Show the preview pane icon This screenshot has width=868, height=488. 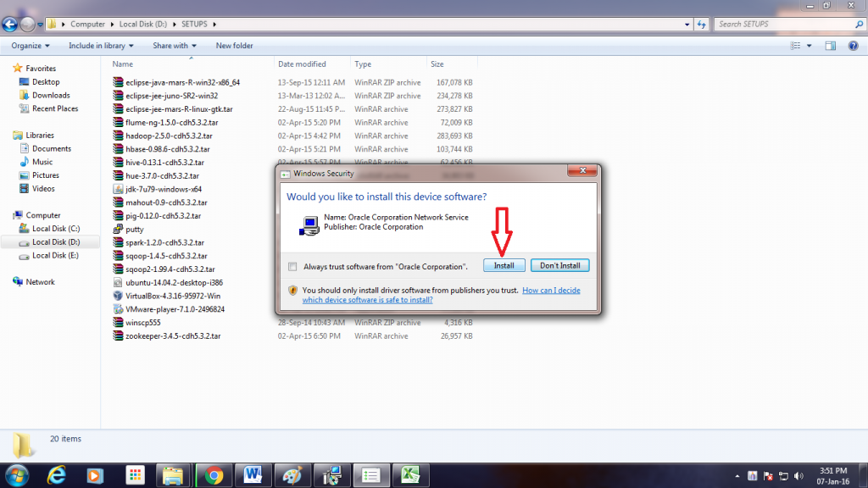tap(831, 46)
